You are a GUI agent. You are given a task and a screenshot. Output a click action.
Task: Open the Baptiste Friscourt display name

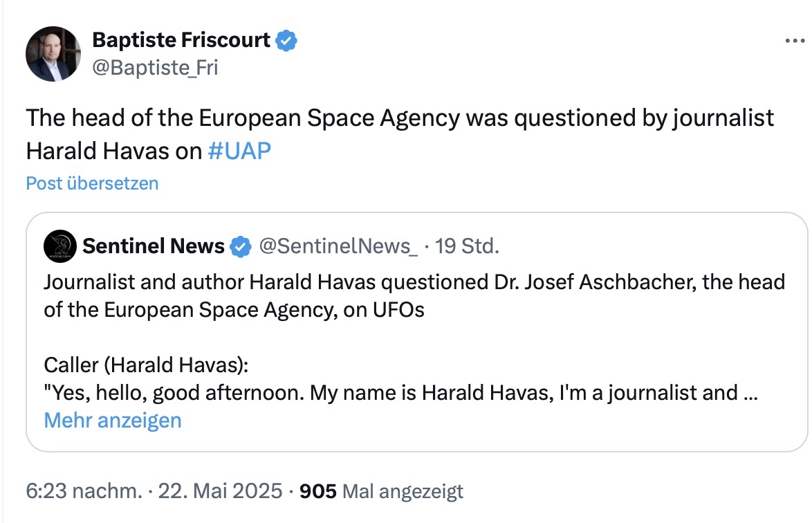(181, 40)
